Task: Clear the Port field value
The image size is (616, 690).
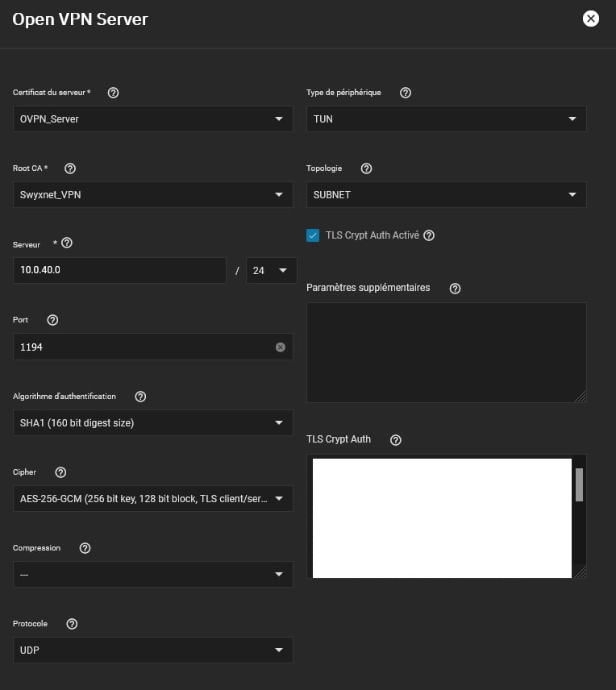Action: coord(281,347)
